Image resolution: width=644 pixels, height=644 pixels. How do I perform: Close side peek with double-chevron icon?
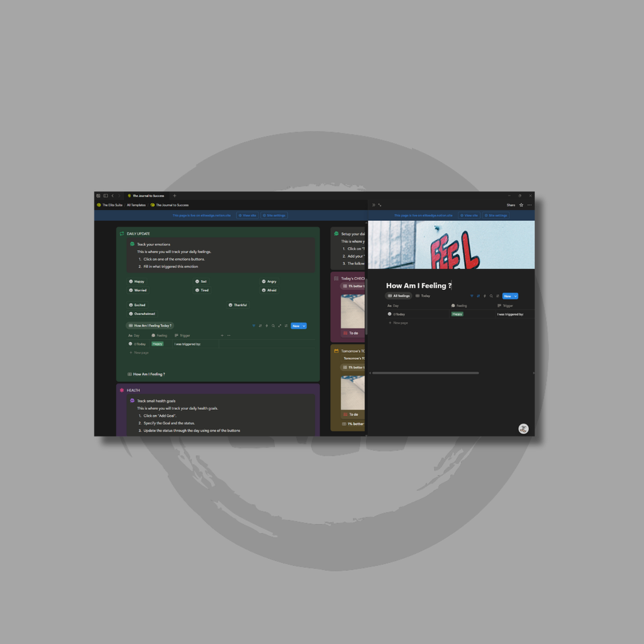374,205
